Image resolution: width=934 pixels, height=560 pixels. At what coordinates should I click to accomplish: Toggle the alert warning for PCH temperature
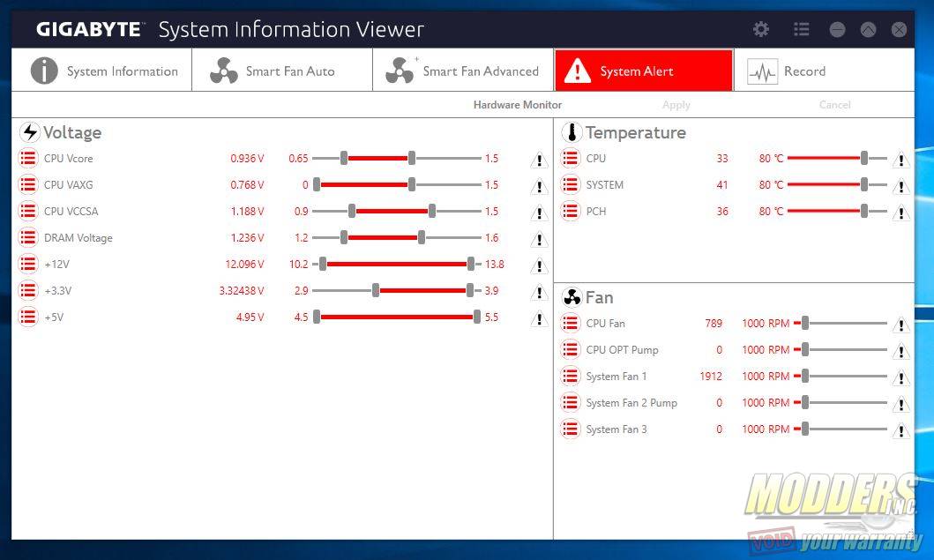tap(901, 212)
